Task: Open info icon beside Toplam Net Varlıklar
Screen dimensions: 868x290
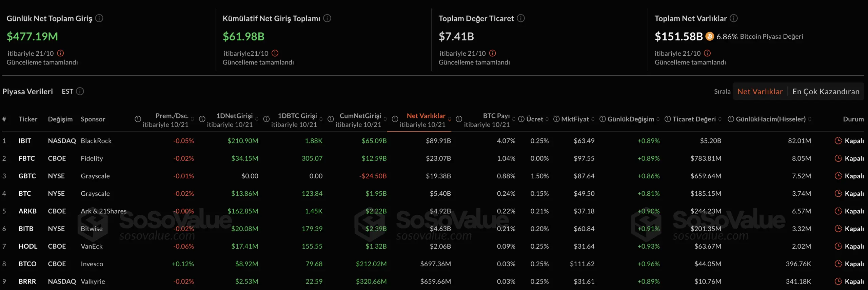Action: pos(734,18)
